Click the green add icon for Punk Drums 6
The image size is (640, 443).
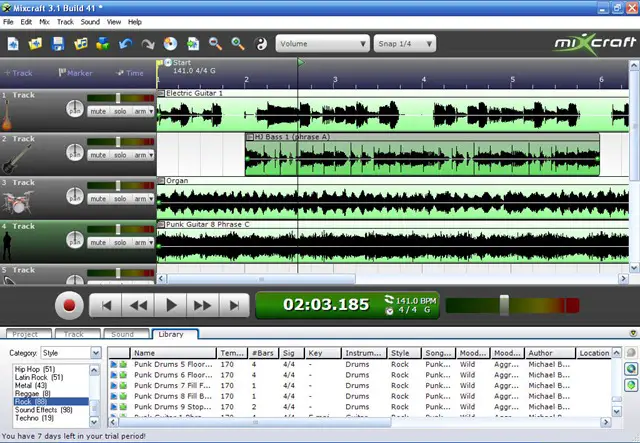pyautogui.click(x=123, y=375)
